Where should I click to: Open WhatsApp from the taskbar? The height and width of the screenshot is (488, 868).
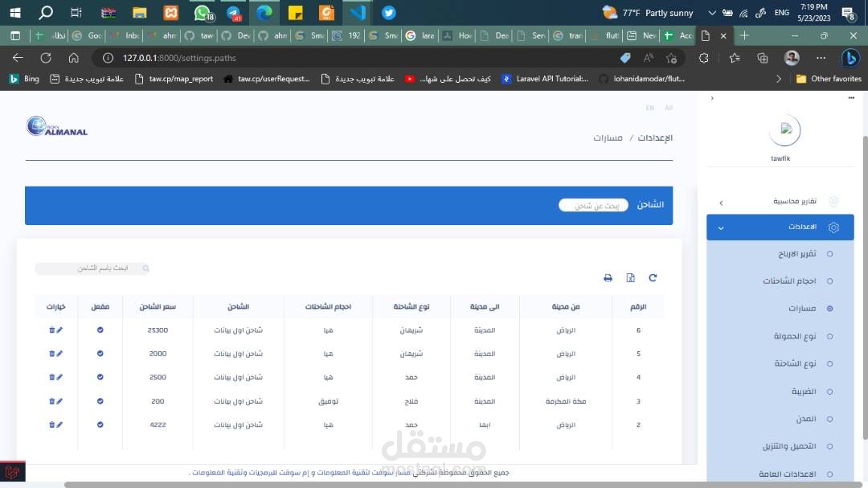click(203, 12)
